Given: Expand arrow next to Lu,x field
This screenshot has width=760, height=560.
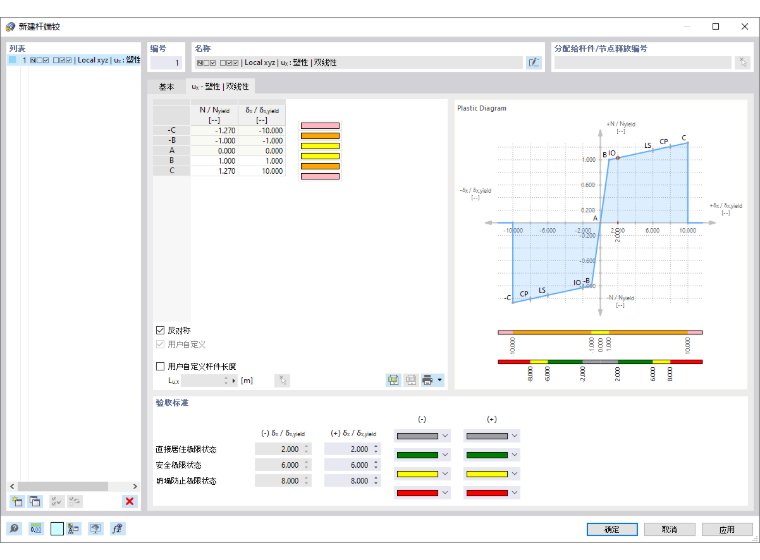Looking at the screenshot, I should point(234,381).
